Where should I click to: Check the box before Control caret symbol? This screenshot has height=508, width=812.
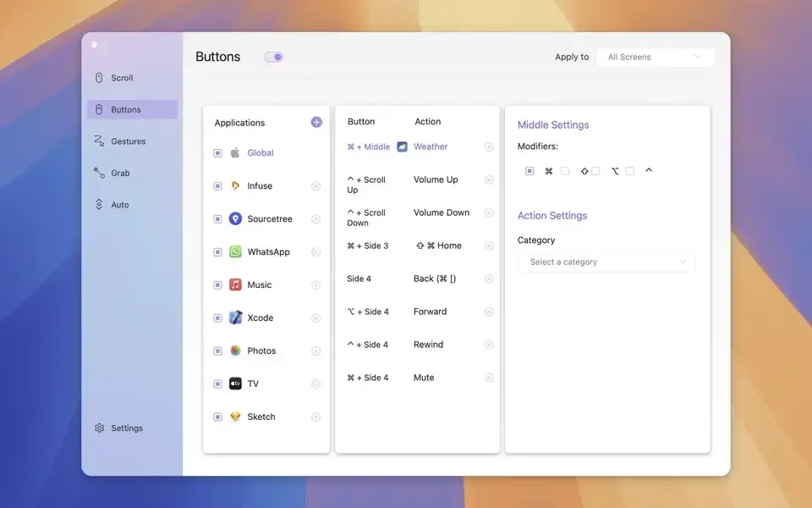click(629, 170)
